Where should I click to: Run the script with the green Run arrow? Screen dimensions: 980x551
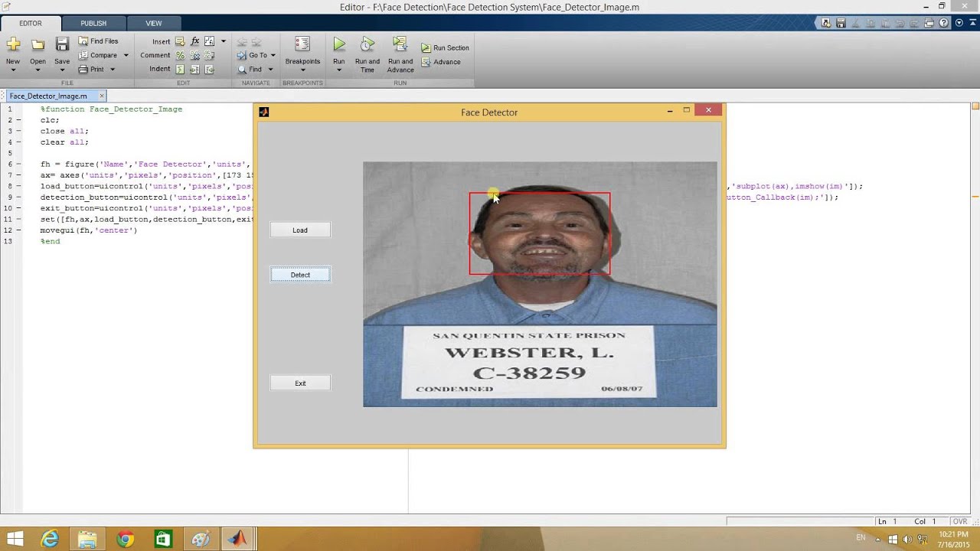[339, 44]
